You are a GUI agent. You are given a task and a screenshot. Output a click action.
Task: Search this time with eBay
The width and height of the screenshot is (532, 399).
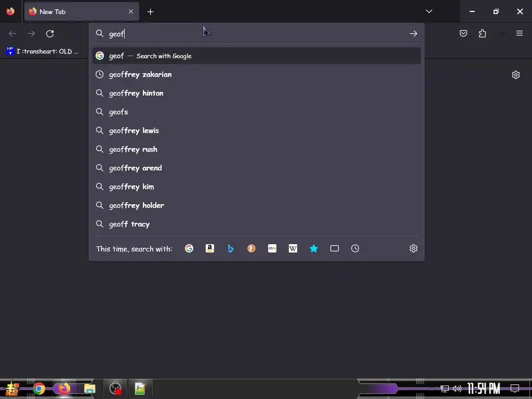click(x=272, y=248)
